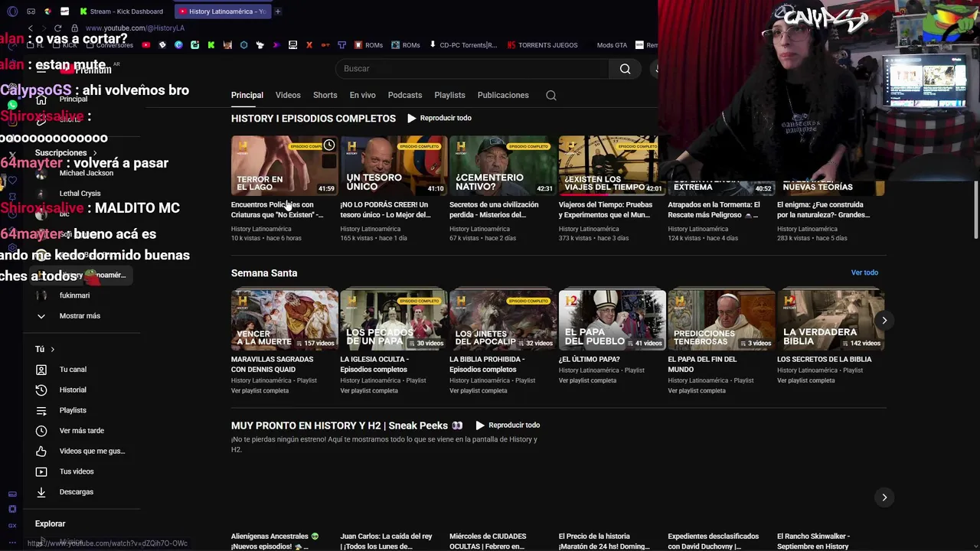Open Ver playlist completa under ¿El último Papa?
This screenshot has width=980, height=551.
pos(587,380)
